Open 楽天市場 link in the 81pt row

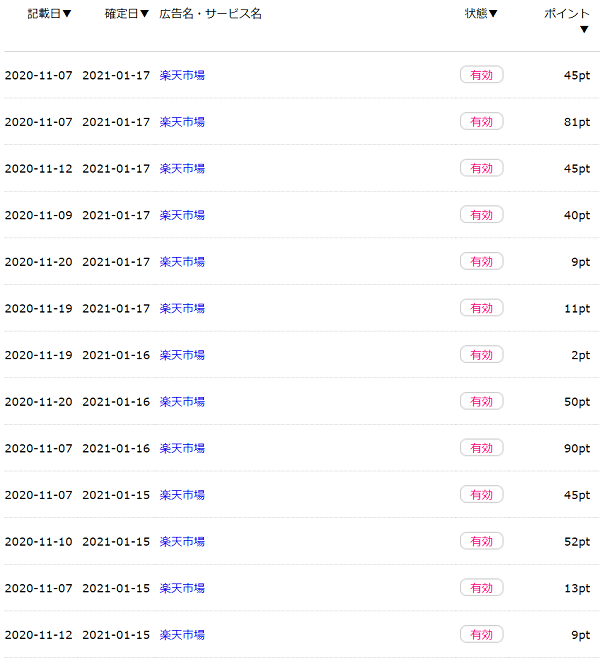pos(182,122)
